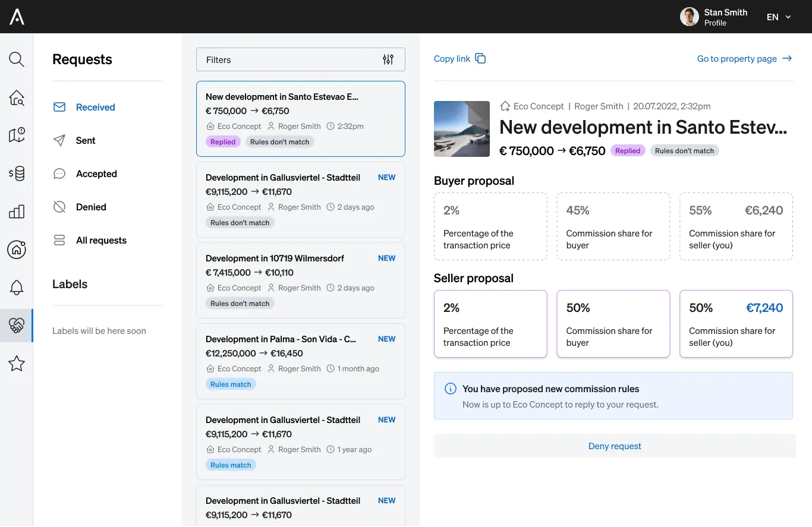812x527 pixels.
Task: Click the Rules match tag on the Palma request
Action: coord(231,384)
